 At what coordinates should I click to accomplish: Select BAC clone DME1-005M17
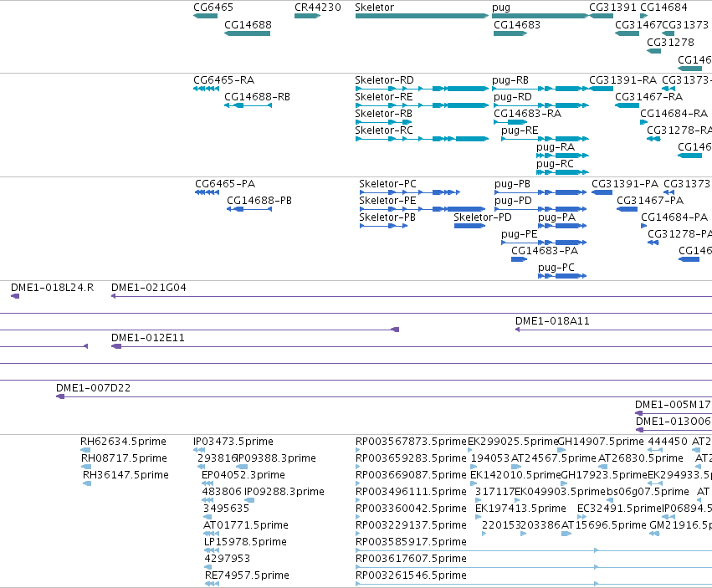point(674,413)
